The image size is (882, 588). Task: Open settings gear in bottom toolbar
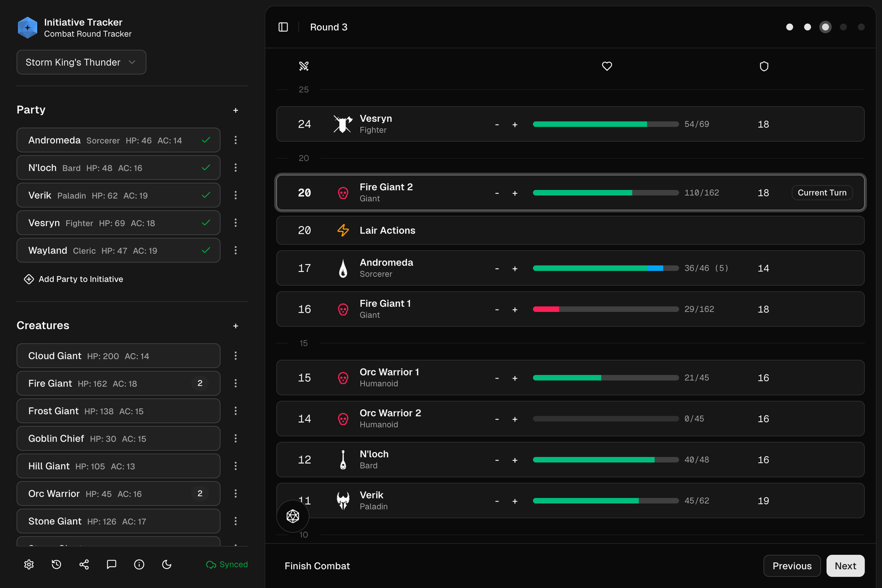[x=29, y=565]
